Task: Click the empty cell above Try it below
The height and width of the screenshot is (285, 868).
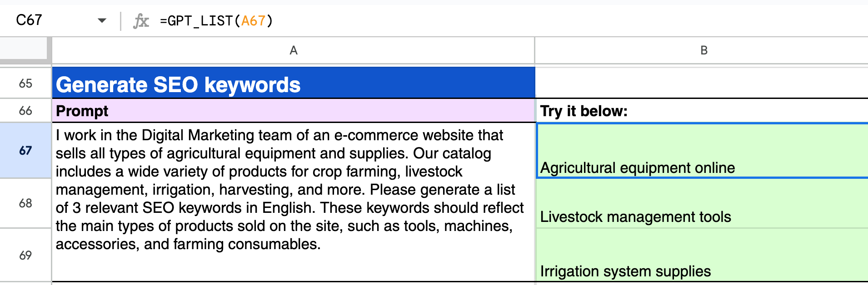Action: [702, 84]
